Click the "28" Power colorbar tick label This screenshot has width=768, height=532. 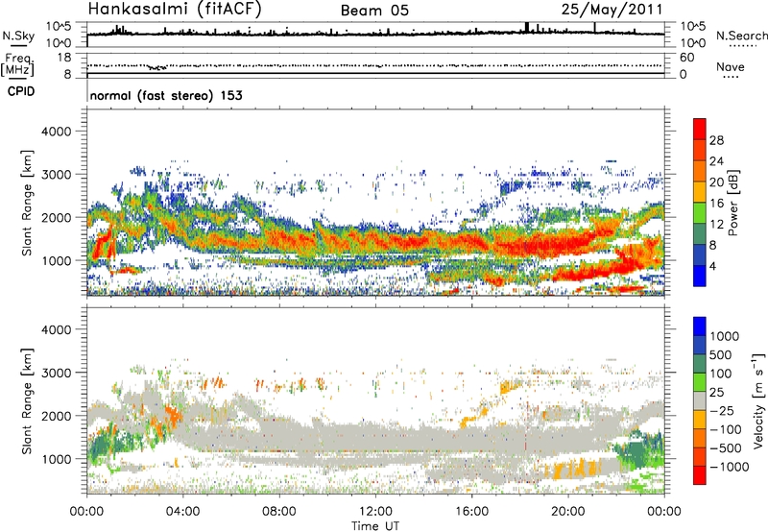point(716,140)
